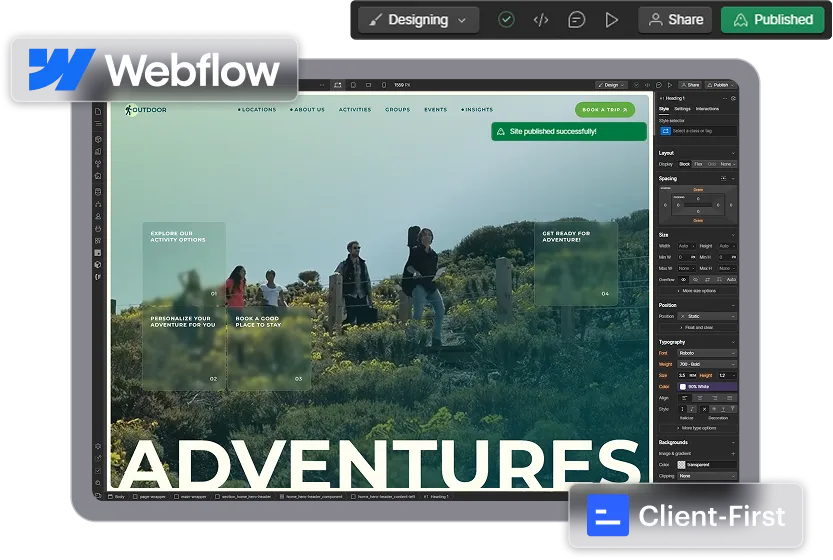Image resolution: width=833 pixels, height=560 pixels.
Task: Open the Navigator panel icon in left sidebar
Action: [x=98, y=123]
